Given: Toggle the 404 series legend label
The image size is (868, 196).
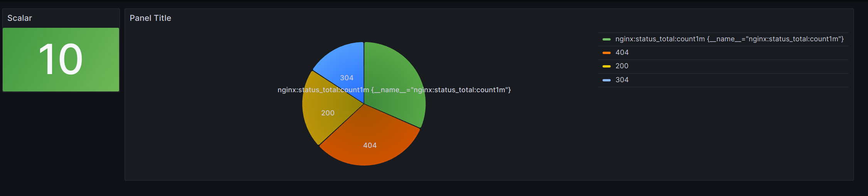Looking at the screenshot, I should click(x=622, y=52).
